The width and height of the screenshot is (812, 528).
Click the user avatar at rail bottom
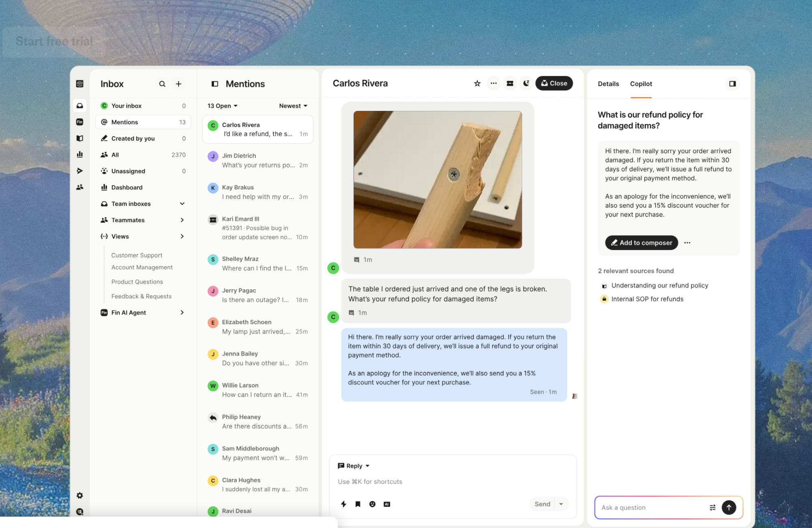80,512
